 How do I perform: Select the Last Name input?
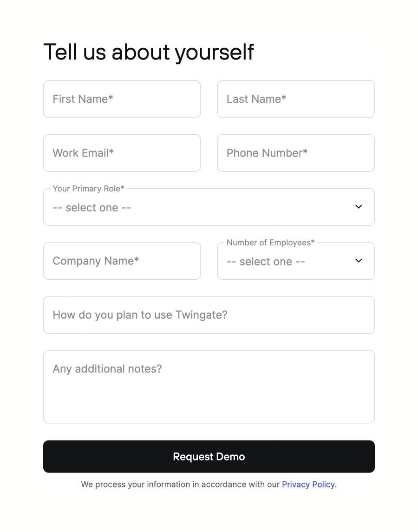295,99
